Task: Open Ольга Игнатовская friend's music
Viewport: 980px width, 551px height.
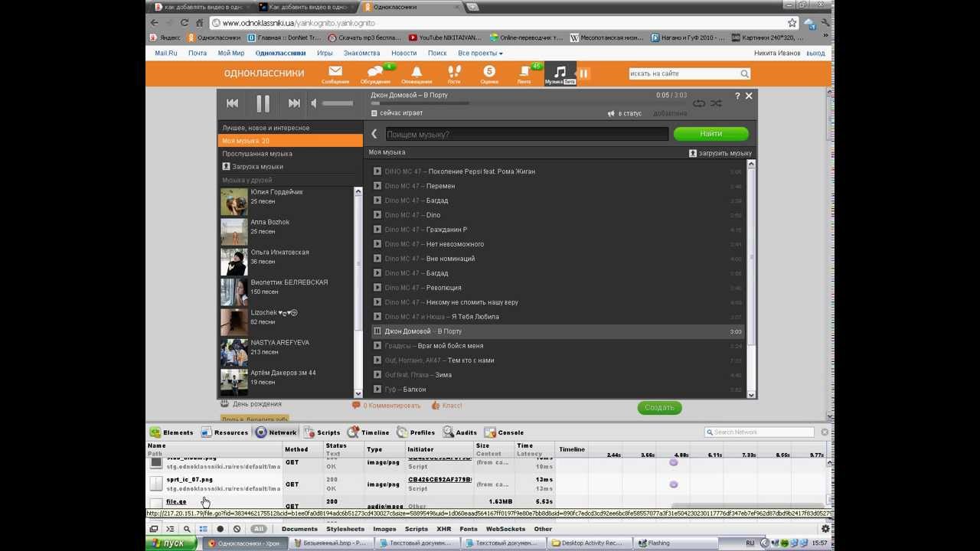Action: point(279,252)
